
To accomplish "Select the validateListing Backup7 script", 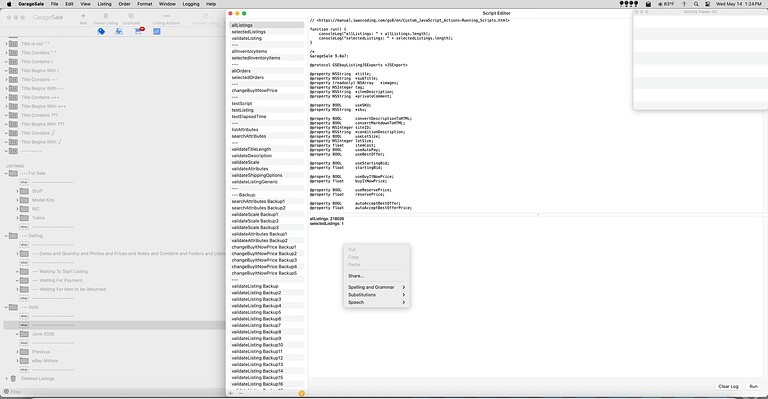I will 266,325.
